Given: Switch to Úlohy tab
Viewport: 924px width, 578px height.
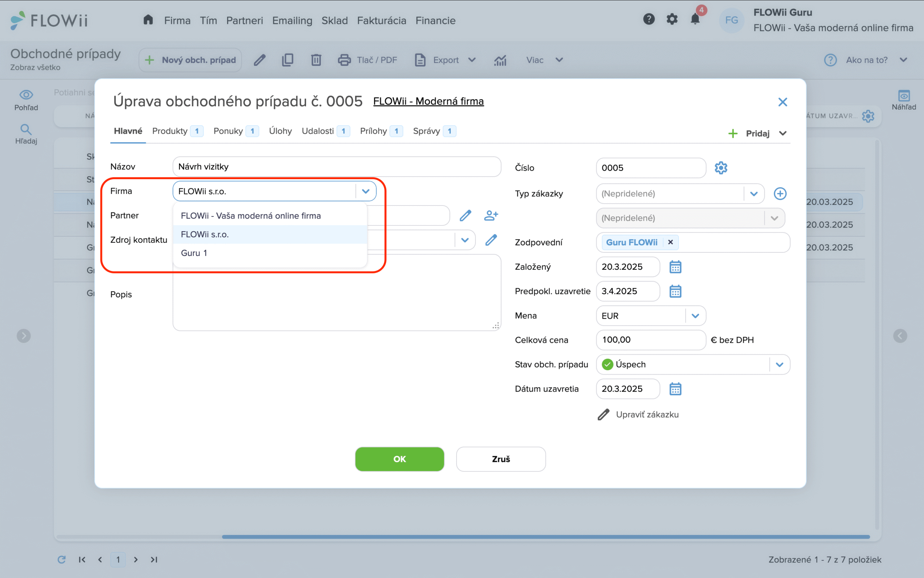Looking at the screenshot, I should [280, 131].
